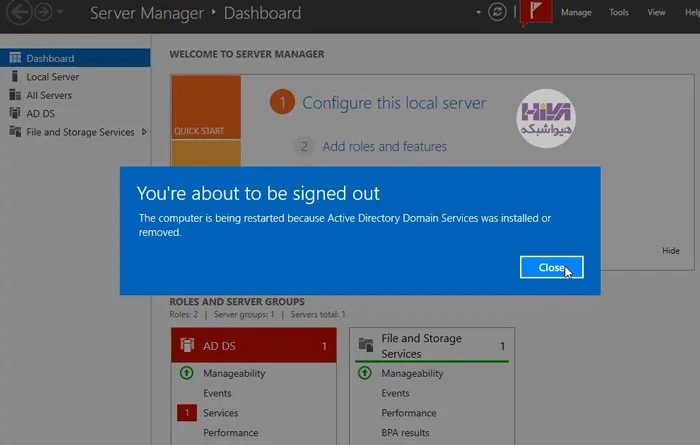Click Add roles and features link
Viewport: 700px width, 445px height.
(384, 146)
